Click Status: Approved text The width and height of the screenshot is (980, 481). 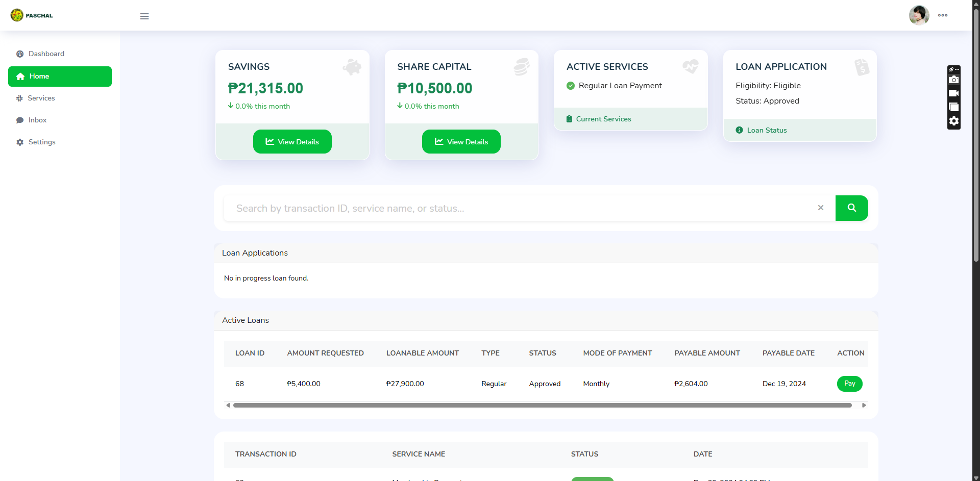767,101
